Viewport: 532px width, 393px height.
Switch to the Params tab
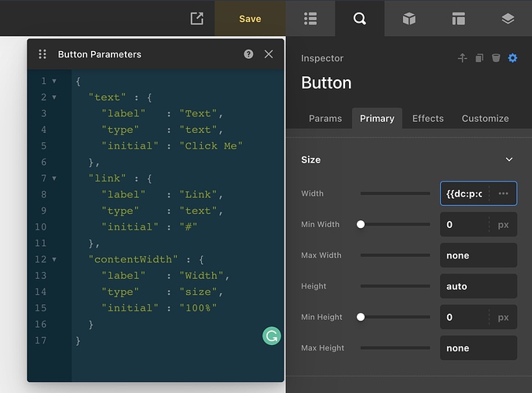coord(325,119)
